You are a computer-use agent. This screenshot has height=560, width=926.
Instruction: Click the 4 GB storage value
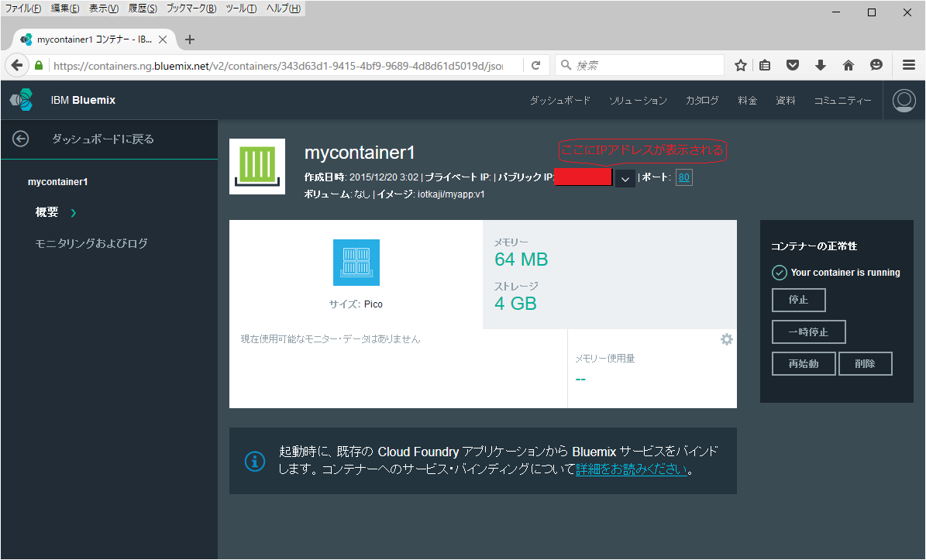point(515,304)
